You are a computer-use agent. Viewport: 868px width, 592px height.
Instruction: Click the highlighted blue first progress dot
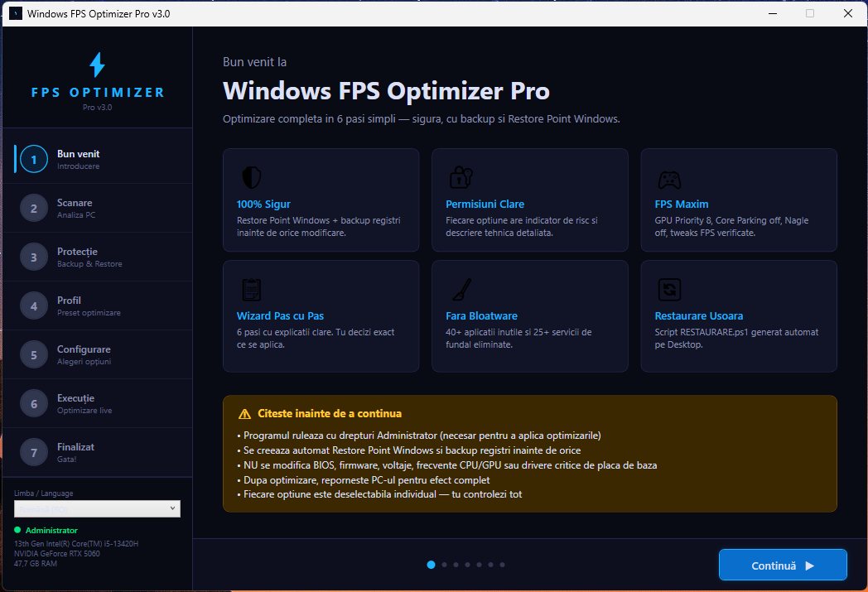431,564
